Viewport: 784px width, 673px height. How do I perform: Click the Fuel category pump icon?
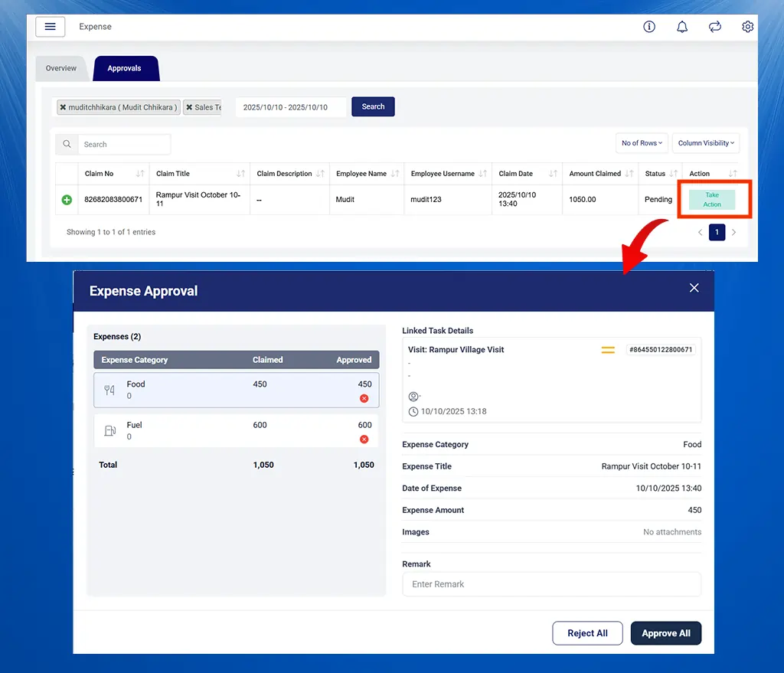coord(112,431)
